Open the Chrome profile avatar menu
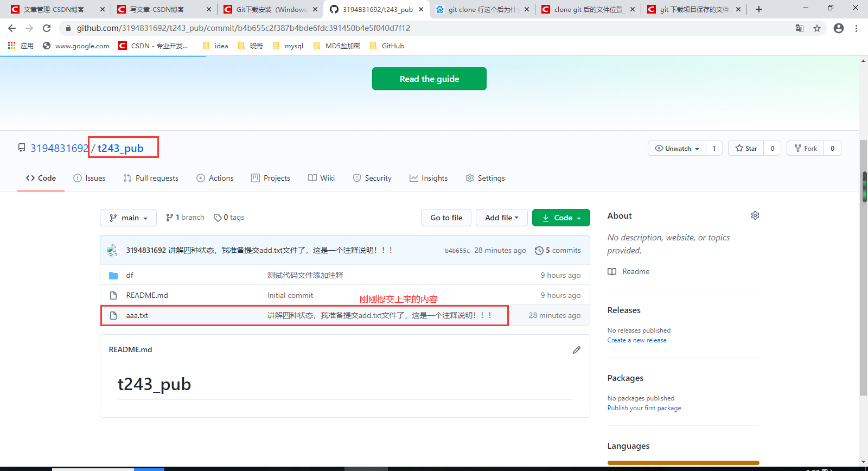Screen dimensions: 868x471 [839, 28]
